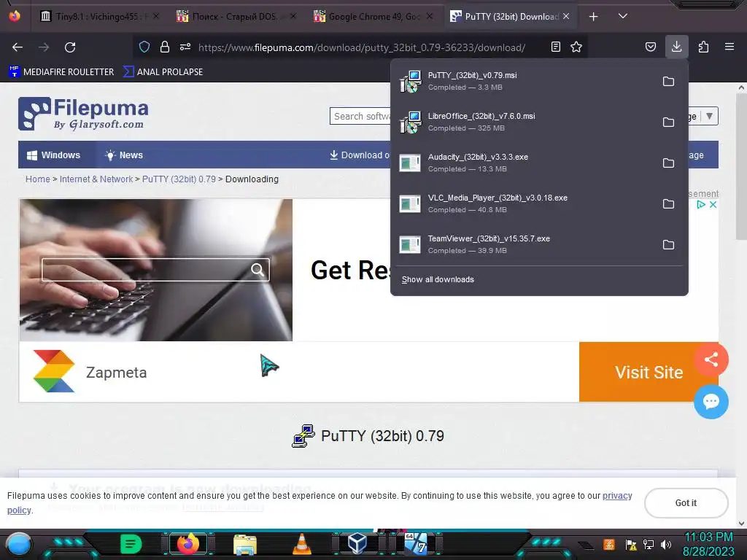Click the Download menu item in the nav bar
Image resolution: width=747 pixels, height=560 pixels.
360,155
